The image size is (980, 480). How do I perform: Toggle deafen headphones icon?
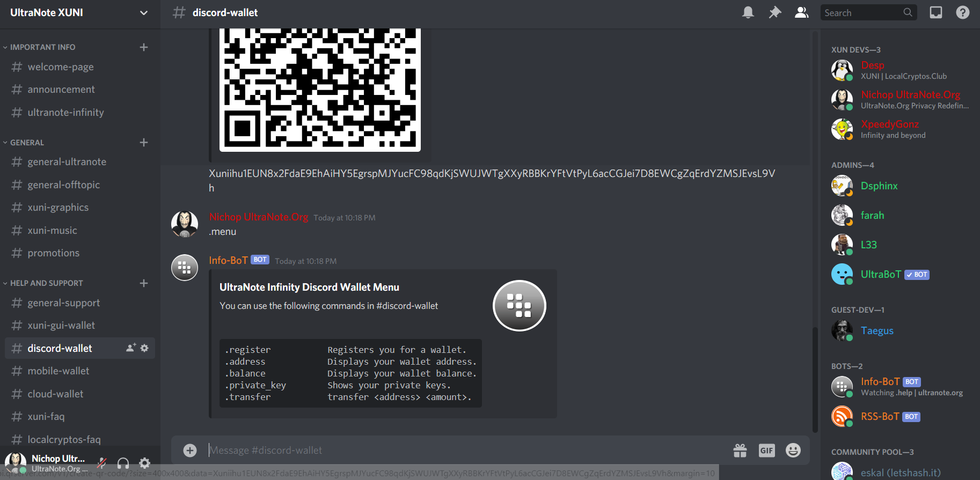click(x=123, y=463)
